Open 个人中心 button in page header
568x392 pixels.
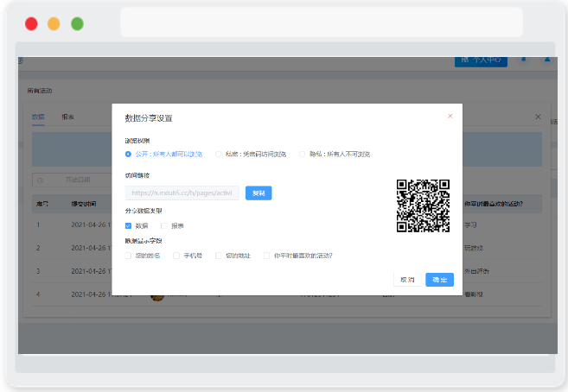(481, 60)
